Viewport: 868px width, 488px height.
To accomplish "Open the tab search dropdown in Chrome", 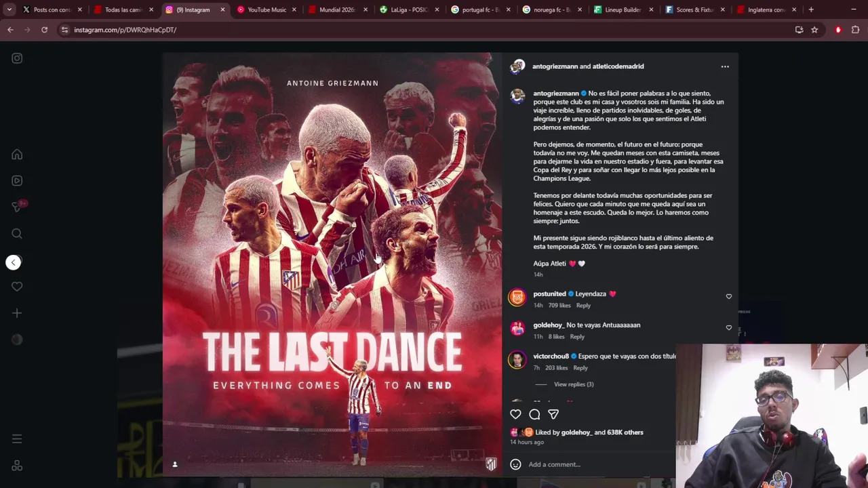I will pyautogui.click(x=9, y=9).
